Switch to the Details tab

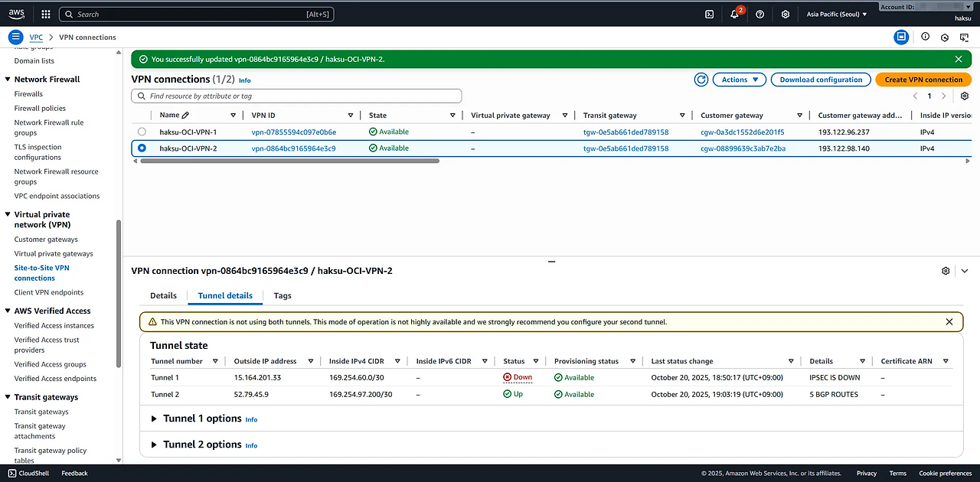(x=163, y=295)
